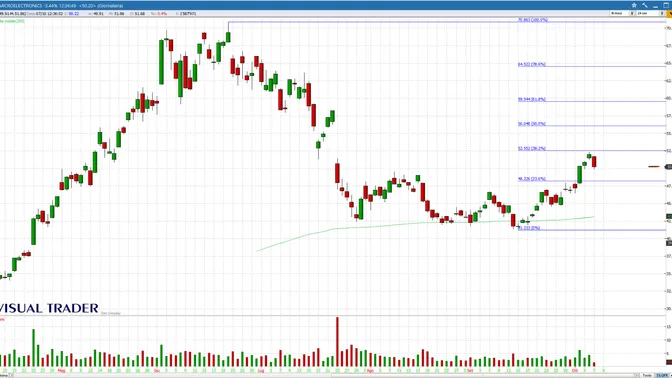Click the Lug month label on time axis
Viewport: 672px width, 378px height.
[x=261, y=370]
